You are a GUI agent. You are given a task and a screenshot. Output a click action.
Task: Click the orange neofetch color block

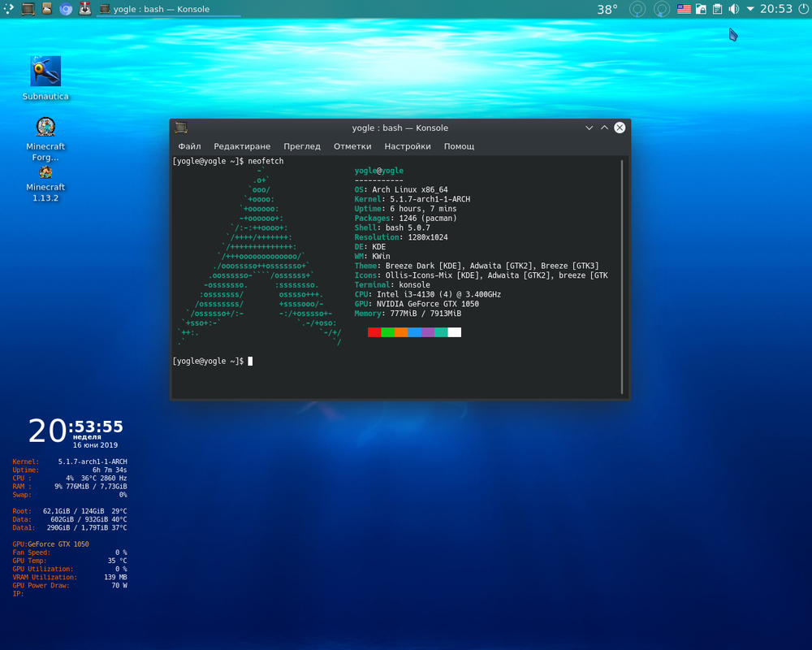tap(401, 332)
